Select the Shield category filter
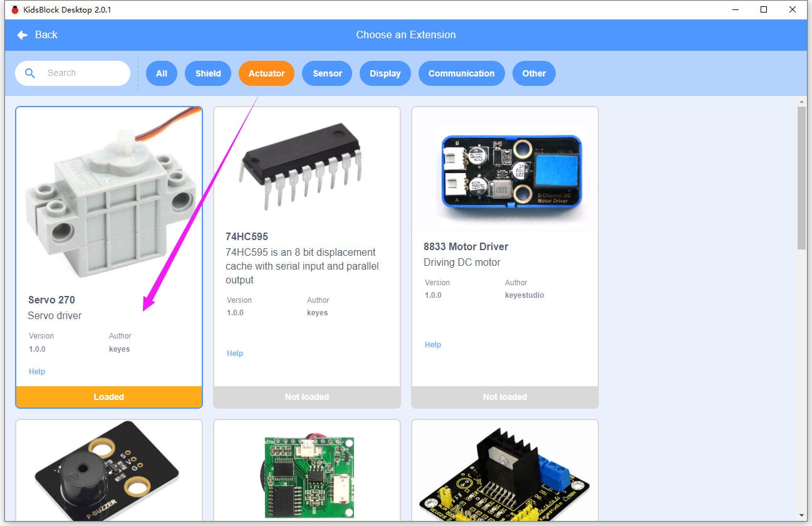The height and width of the screenshot is (526, 812). (208, 73)
